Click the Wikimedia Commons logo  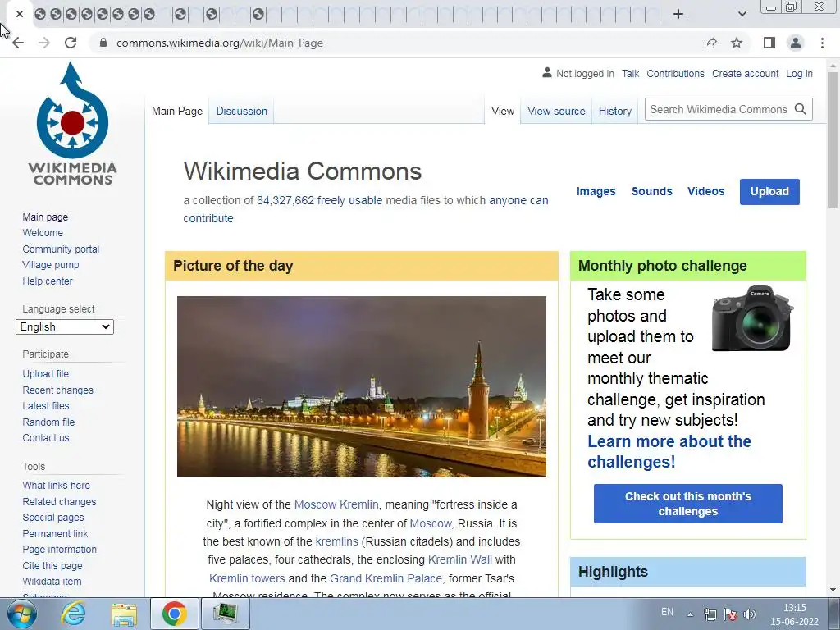point(72,124)
